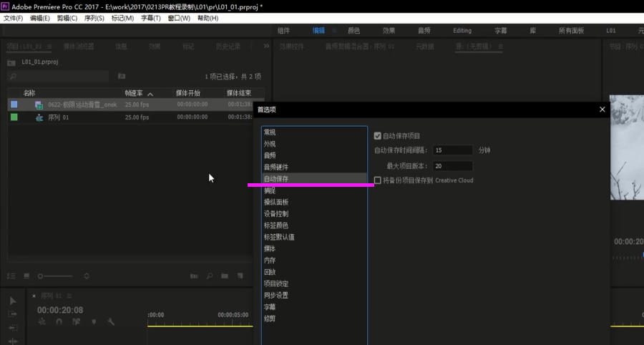This screenshot has width=644, height=345.
Task: Open the 序列(S) menu
Action: coord(94,18)
